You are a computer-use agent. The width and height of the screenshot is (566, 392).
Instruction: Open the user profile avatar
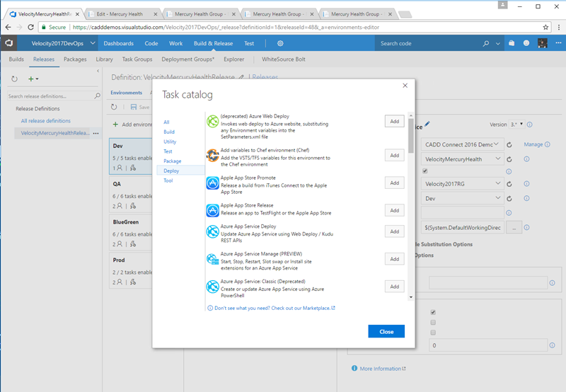tap(542, 43)
